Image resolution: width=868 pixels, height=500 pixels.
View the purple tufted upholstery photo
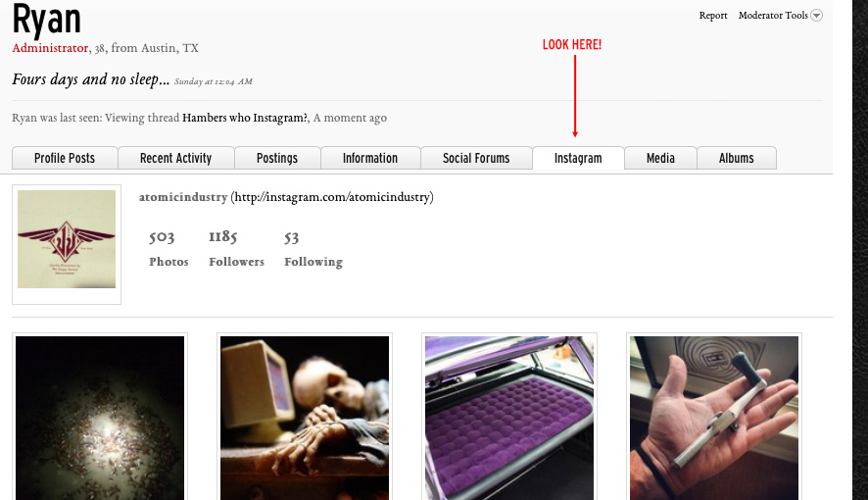click(509, 418)
